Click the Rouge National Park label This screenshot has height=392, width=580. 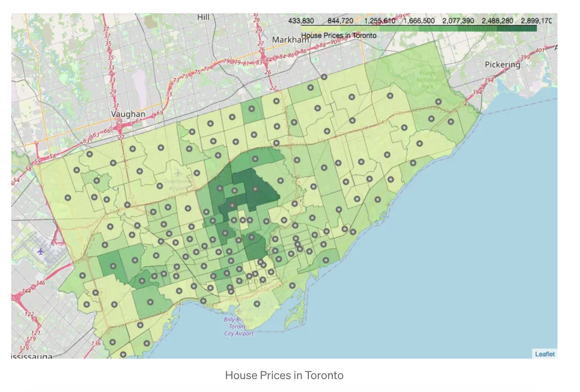427,80
